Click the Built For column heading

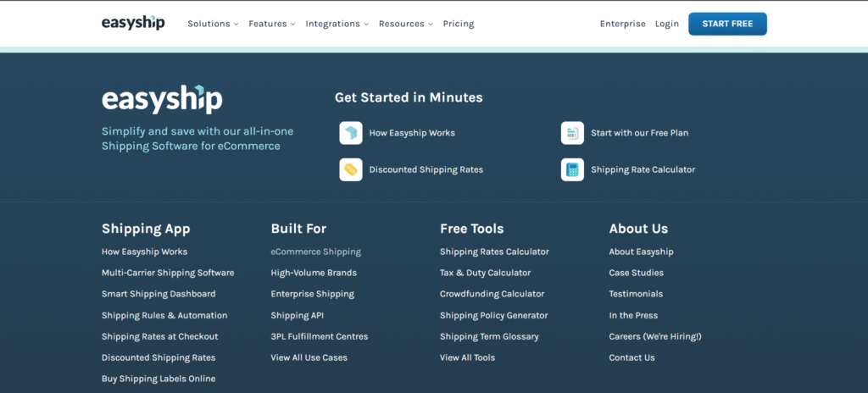coord(298,229)
